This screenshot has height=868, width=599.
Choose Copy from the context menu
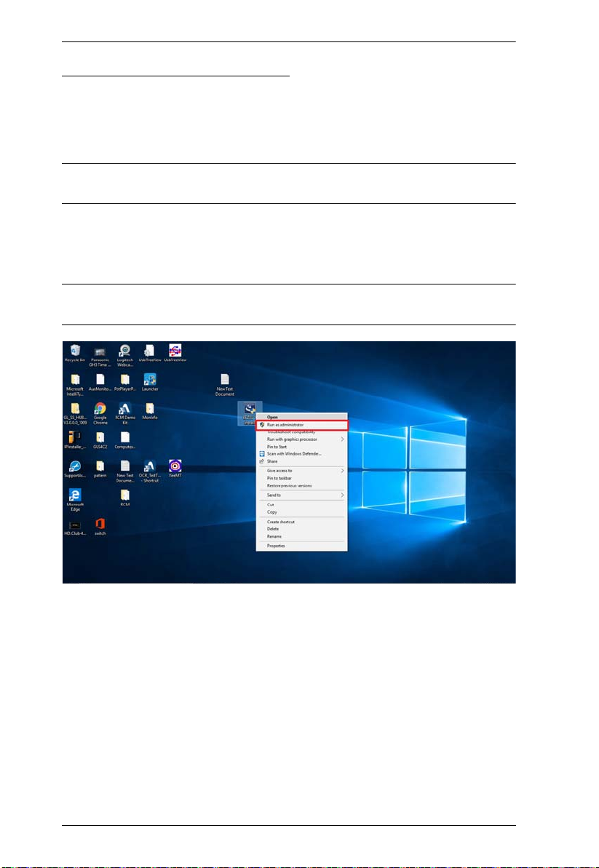[302, 512]
